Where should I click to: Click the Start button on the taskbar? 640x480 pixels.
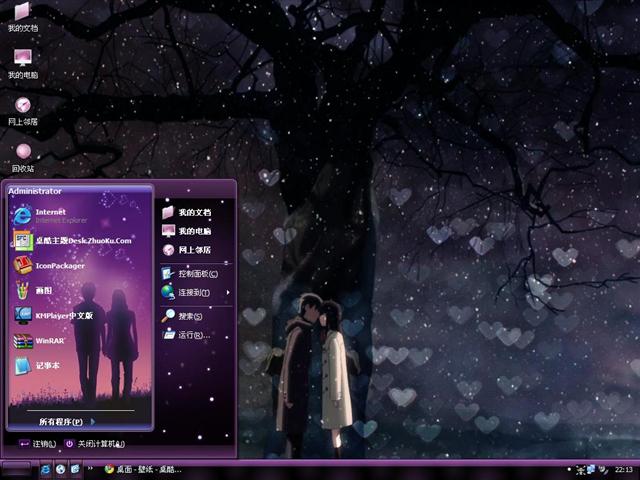16,469
